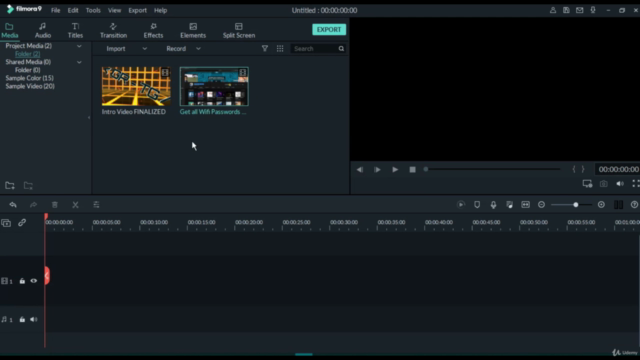Click the media Search field
The width and height of the screenshot is (640, 360).
pos(314,49)
